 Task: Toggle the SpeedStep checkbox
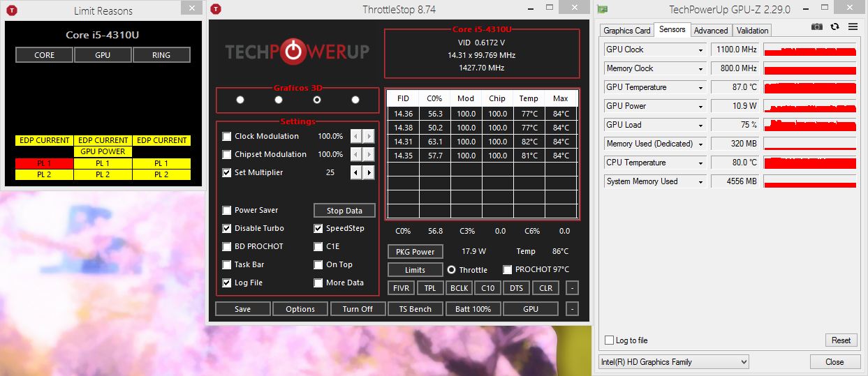[318, 228]
